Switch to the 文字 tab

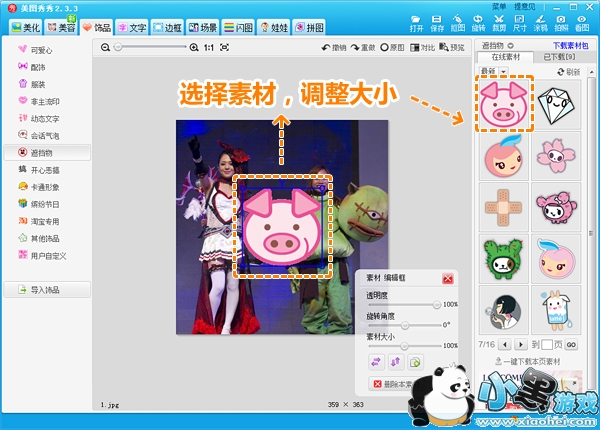point(132,28)
